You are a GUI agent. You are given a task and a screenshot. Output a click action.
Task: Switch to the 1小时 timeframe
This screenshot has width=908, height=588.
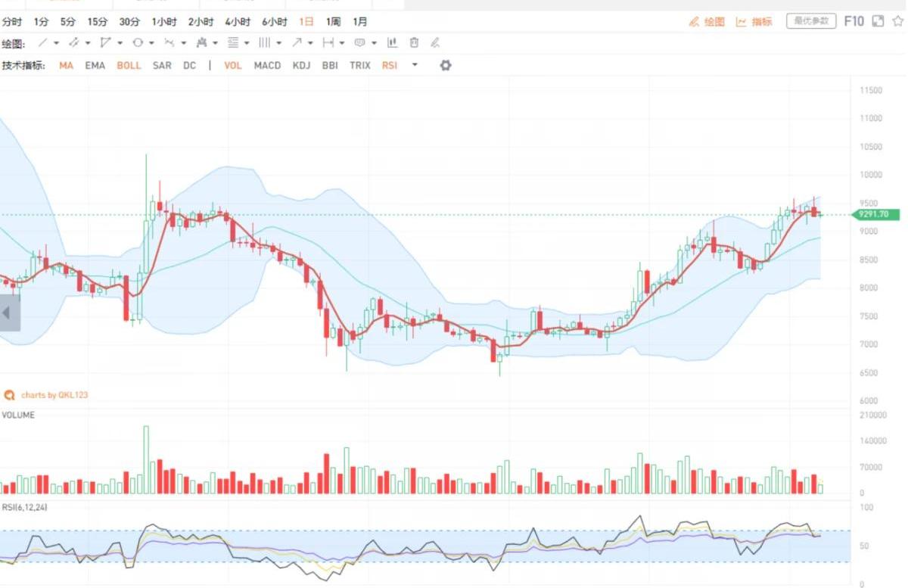point(164,22)
